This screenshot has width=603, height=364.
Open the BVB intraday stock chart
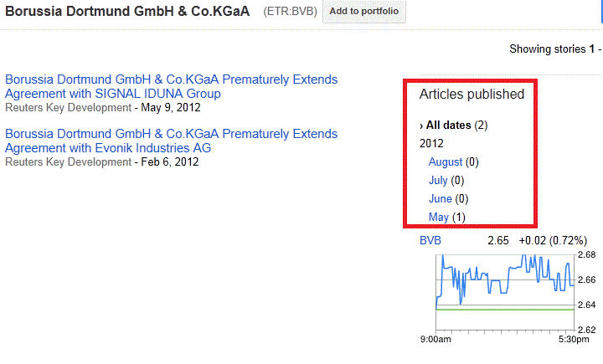tap(505, 293)
